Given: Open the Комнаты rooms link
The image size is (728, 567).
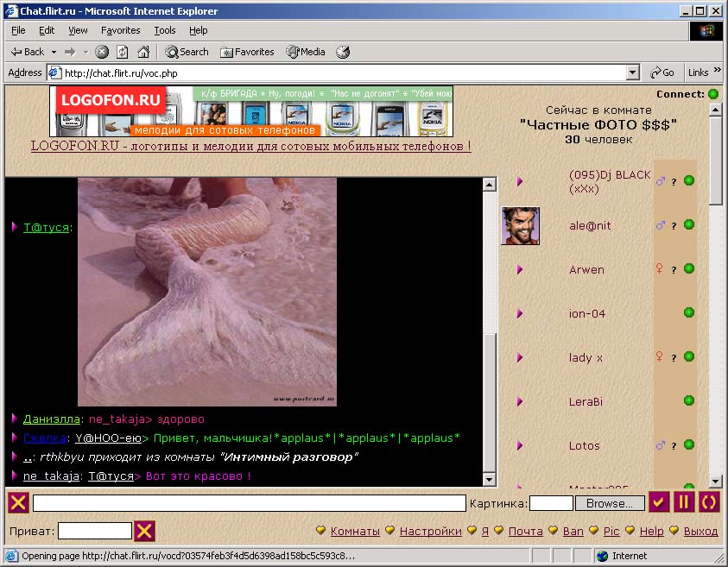Looking at the screenshot, I should pos(355,532).
